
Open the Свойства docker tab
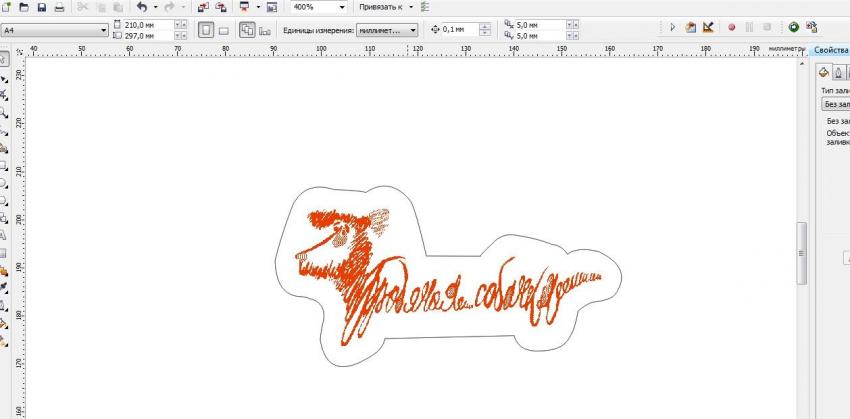tap(830, 50)
